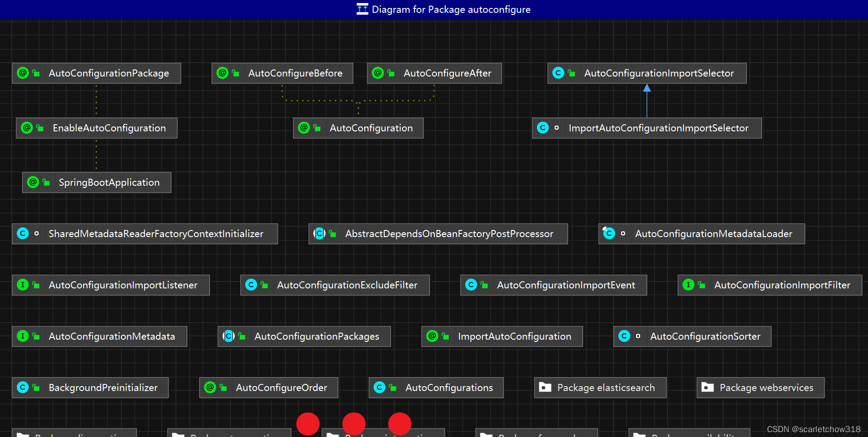Select the class icon of AutoConfigurationImportSelector

tap(558, 73)
